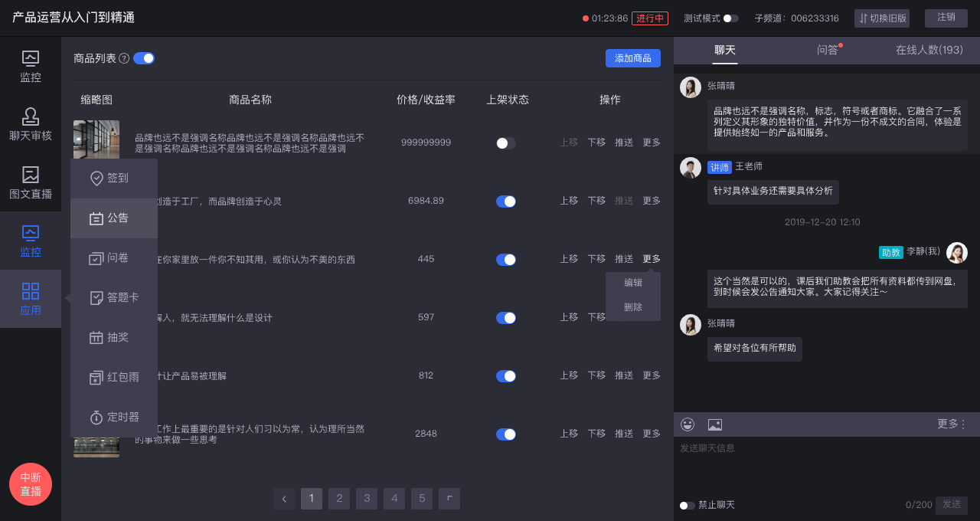The image size is (980, 521).
Task: Select 答题卡 in the app flyout menu
Action: coord(114,298)
